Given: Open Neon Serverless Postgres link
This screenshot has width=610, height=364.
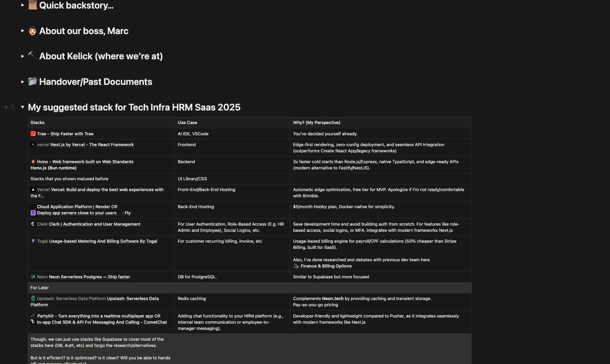Looking at the screenshot, I should tap(89, 277).
